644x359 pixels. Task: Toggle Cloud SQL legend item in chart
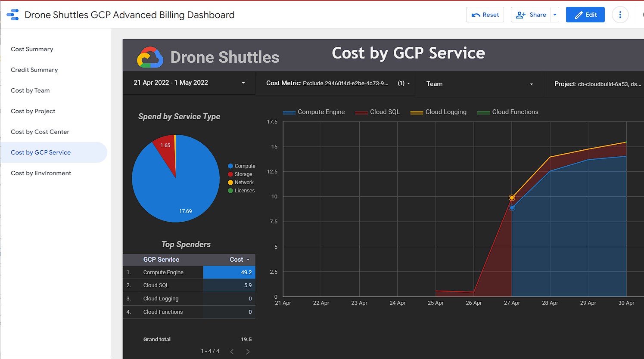(377, 112)
